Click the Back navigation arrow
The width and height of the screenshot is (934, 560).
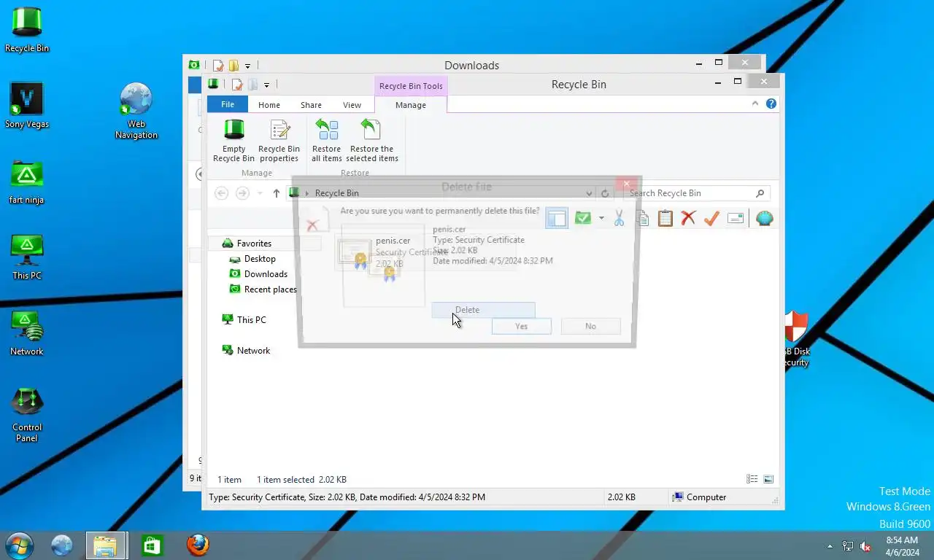[222, 193]
